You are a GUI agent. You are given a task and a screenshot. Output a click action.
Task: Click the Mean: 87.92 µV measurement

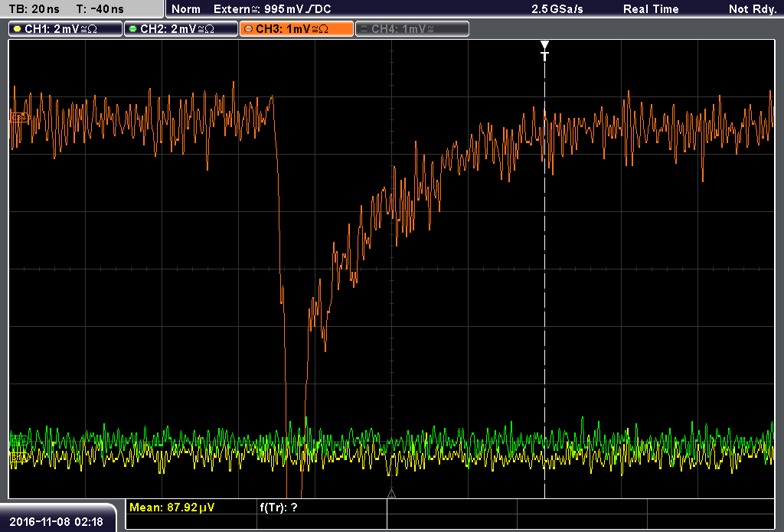172,508
